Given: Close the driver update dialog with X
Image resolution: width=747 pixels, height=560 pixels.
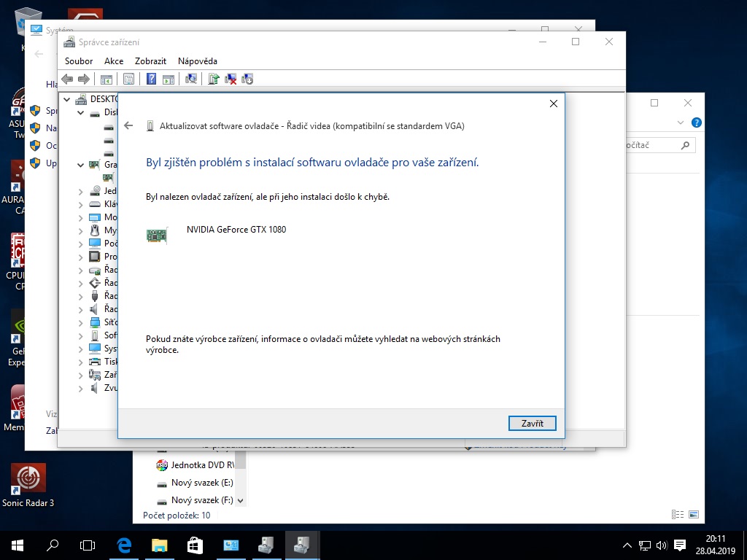Looking at the screenshot, I should pos(553,104).
